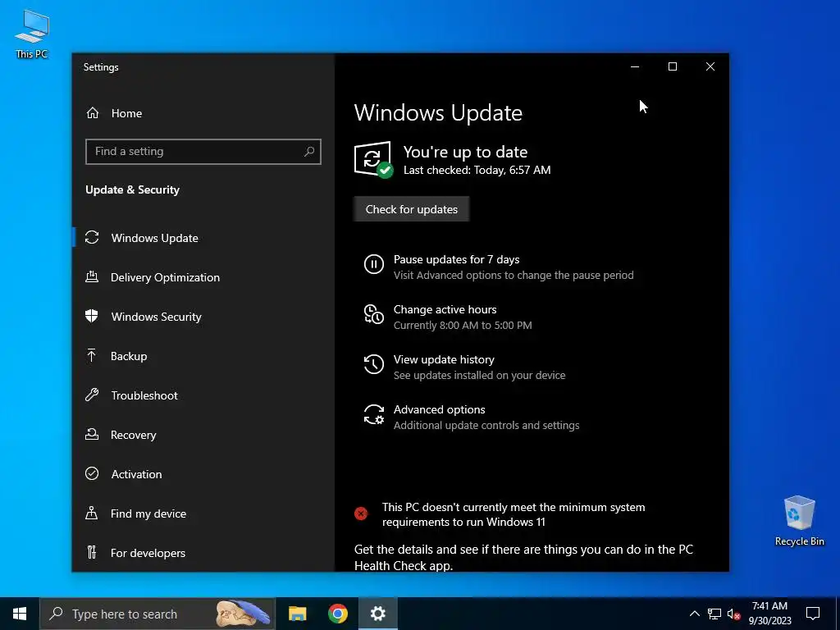Screen dimensions: 840x630
Task: Click the red X error icon for Windows 11 notice
Action: (x=361, y=514)
